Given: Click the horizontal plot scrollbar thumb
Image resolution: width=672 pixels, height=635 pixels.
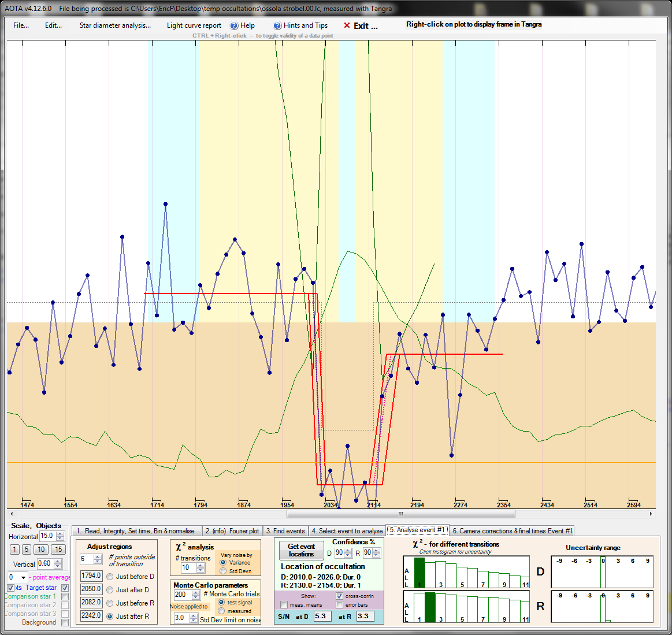Looking at the screenshot, I should click(400, 514).
